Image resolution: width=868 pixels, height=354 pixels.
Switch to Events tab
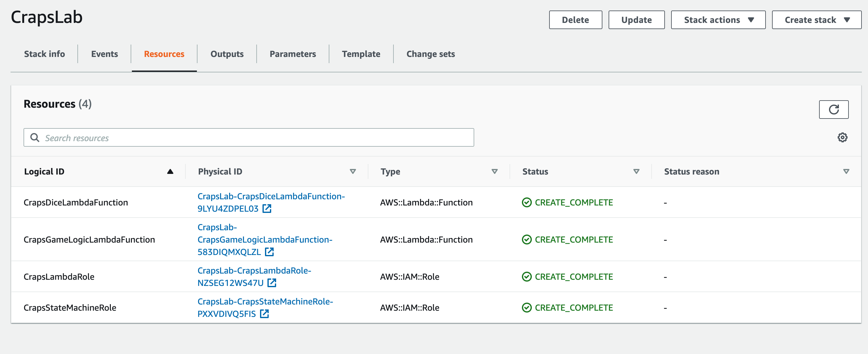[104, 54]
